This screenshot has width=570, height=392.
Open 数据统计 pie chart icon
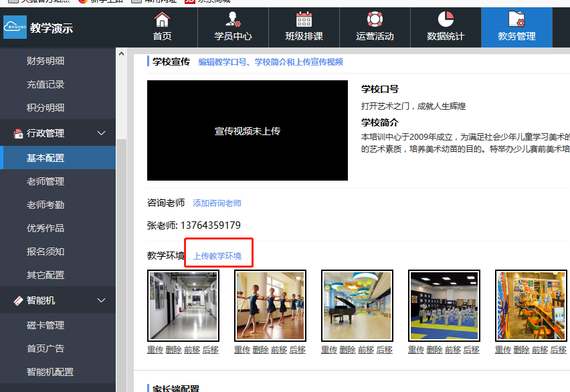coord(446,19)
